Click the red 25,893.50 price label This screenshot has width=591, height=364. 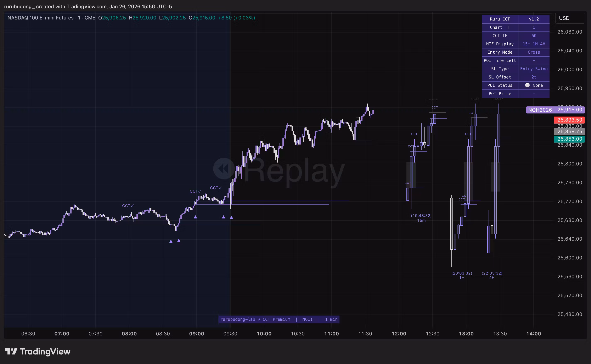point(569,120)
